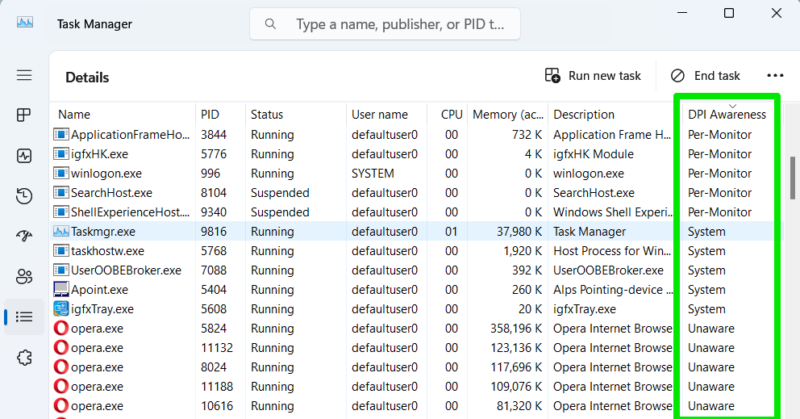The width and height of the screenshot is (800, 419).
Task: Click the Alps Pointing-device description
Action: (x=613, y=289)
